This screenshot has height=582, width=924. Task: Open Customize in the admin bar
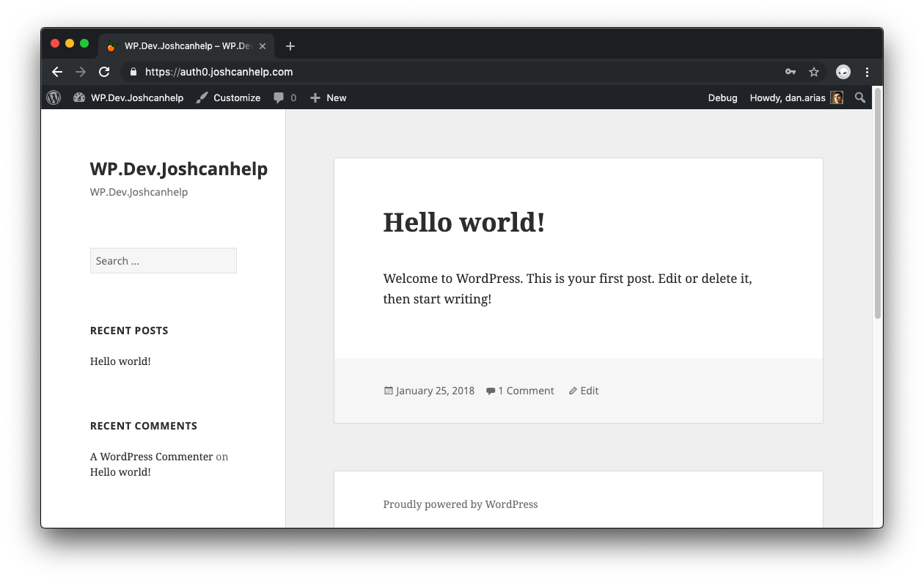tap(228, 97)
